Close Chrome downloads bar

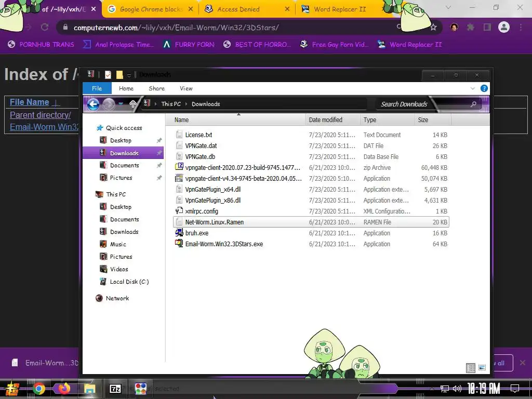(x=523, y=363)
